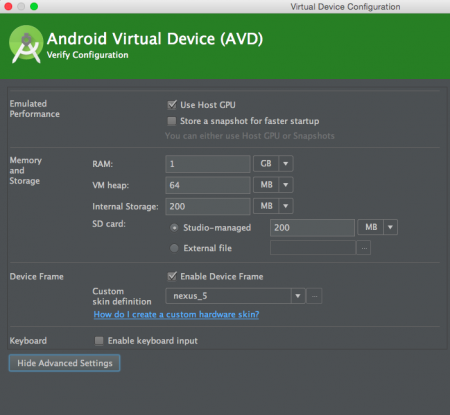
Task: Browse for custom skin definition folder
Action: click(314, 296)
